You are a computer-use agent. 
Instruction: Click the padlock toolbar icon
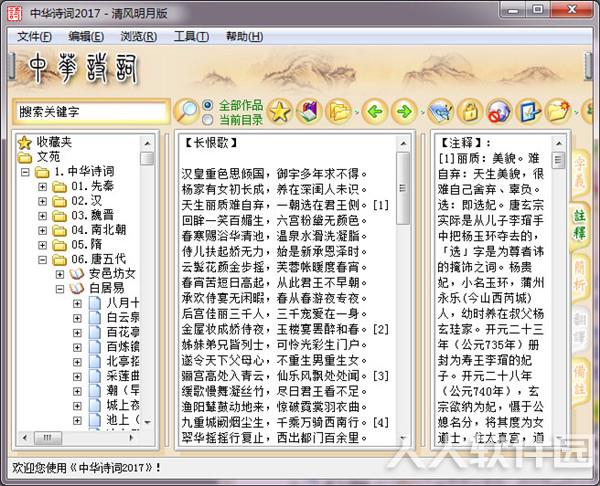470,111
